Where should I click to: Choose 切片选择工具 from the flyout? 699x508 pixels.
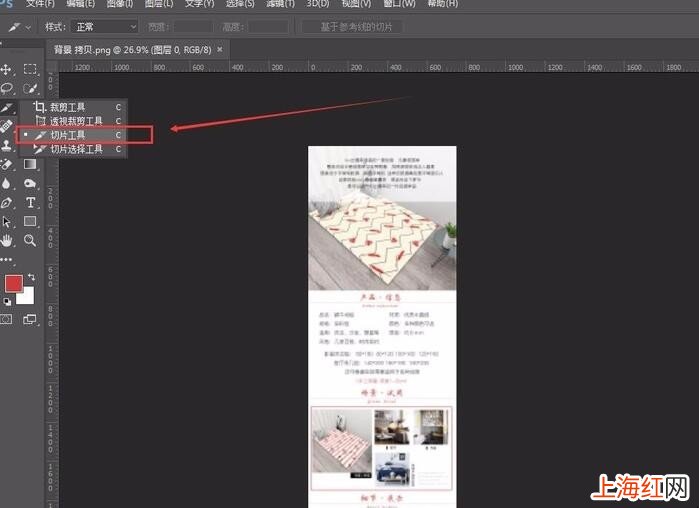73,149
